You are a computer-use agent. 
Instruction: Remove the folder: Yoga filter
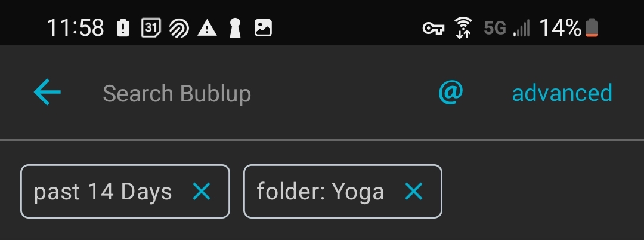pos(414,192)
